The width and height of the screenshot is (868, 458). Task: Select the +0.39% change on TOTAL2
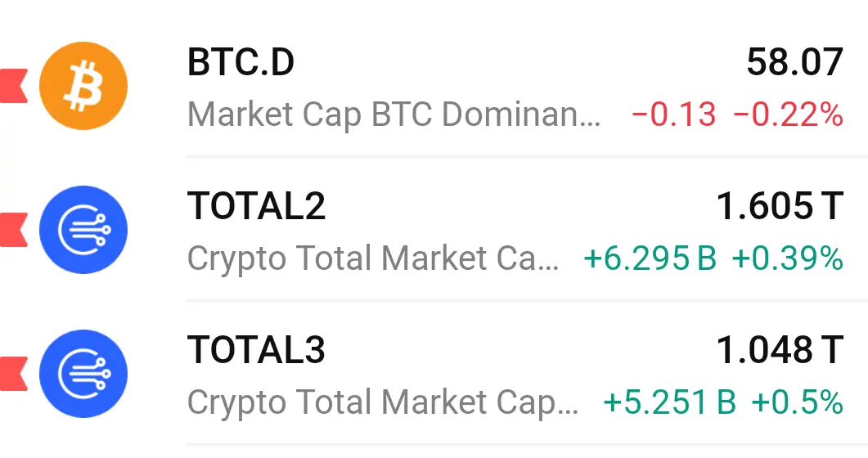(787, 258)
